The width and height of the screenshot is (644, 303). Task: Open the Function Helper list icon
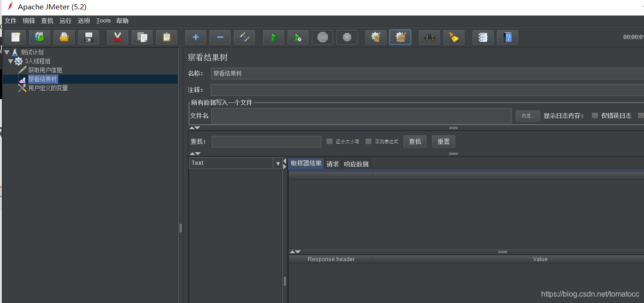click(483, 37)
